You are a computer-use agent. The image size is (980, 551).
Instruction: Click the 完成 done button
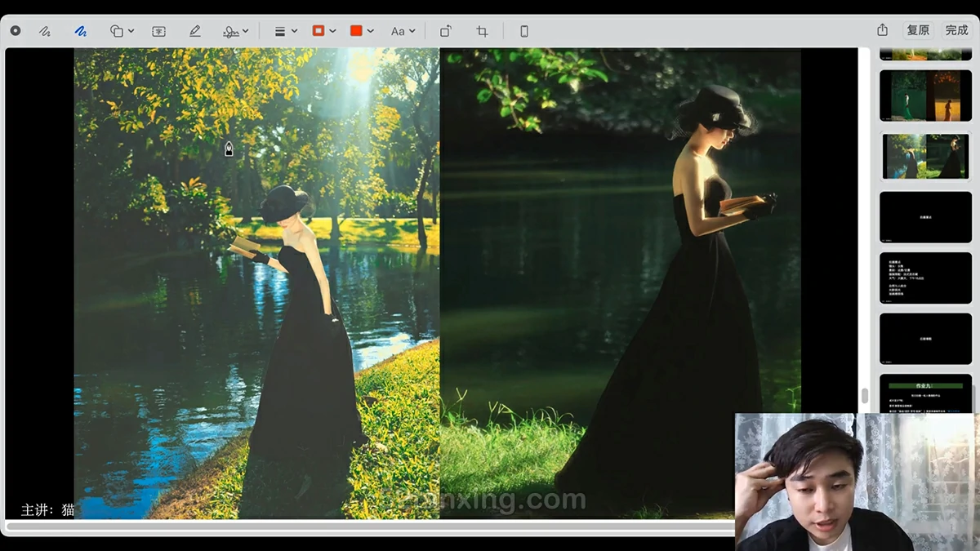click(956, 30)
